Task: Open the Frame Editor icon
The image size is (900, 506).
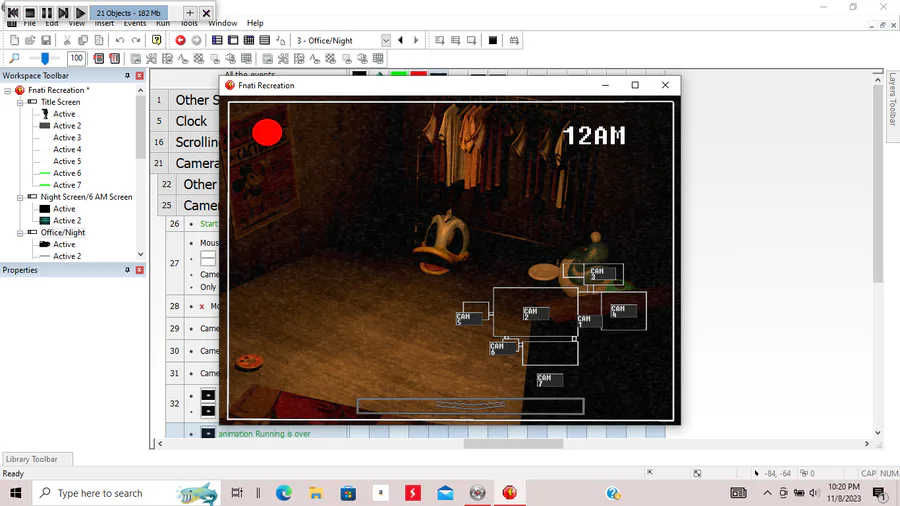Action: pyautogui.click(x=233, y=40)
